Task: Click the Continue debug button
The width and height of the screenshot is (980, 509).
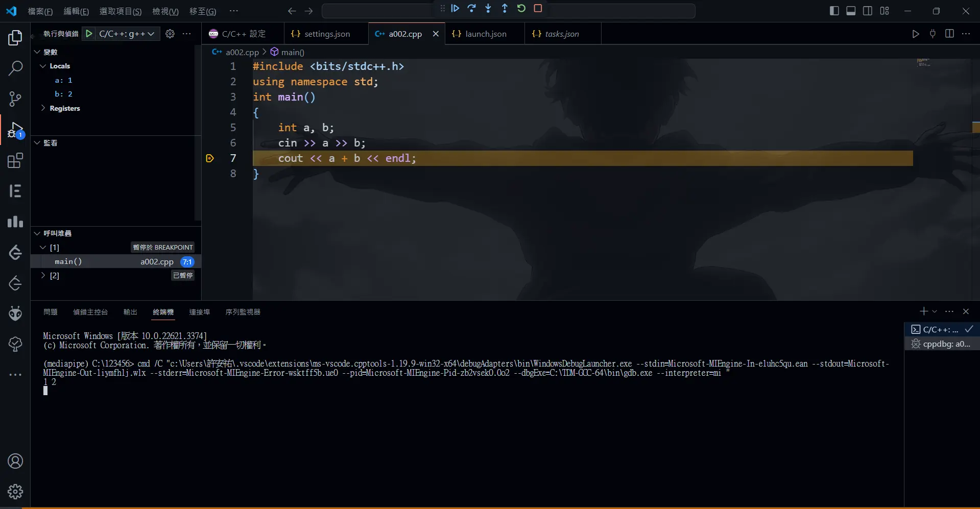Action: pyautogui.click(x=455, y=9)
